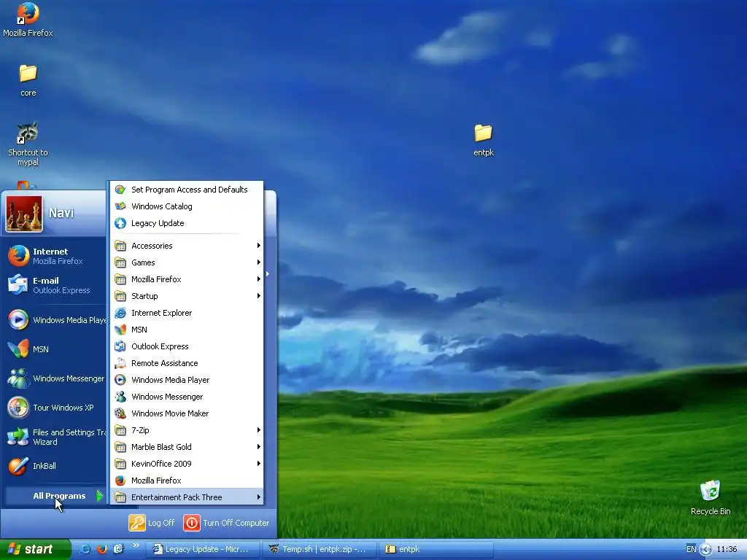
Task: Expand the Startup submenu
Action: tap(187, 296)
